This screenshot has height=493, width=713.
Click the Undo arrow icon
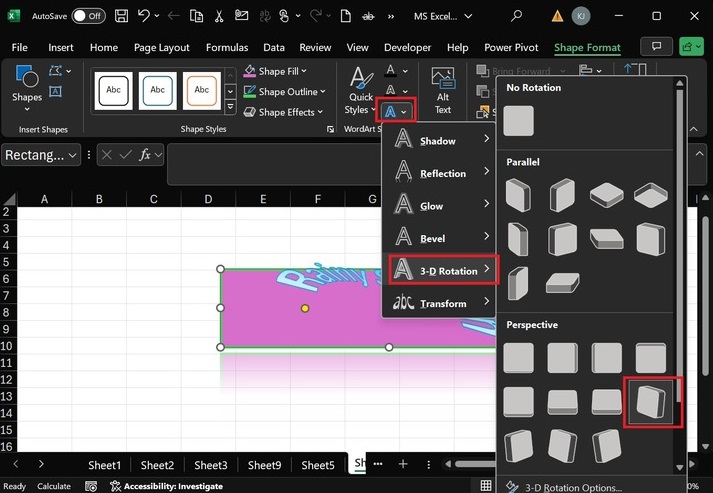coord(145,16)
